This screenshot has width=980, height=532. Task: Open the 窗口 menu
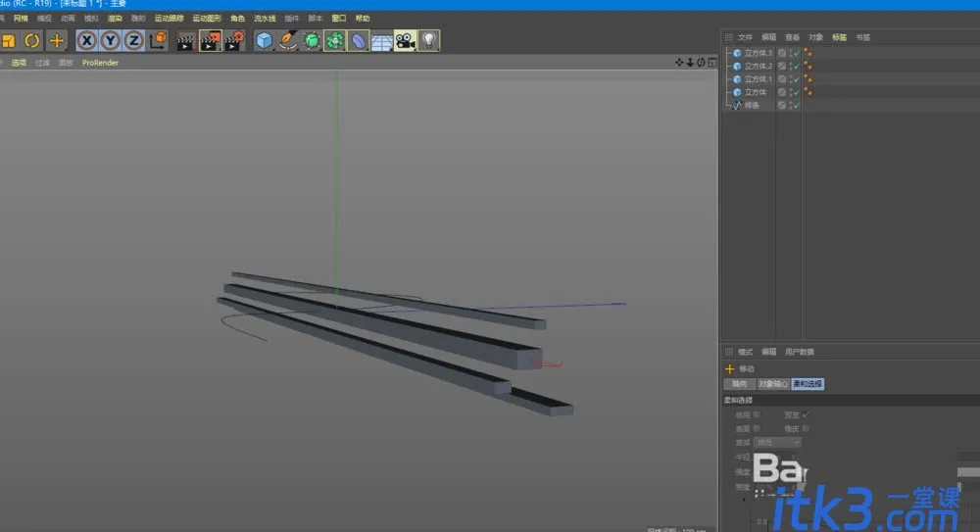point(339,19)
